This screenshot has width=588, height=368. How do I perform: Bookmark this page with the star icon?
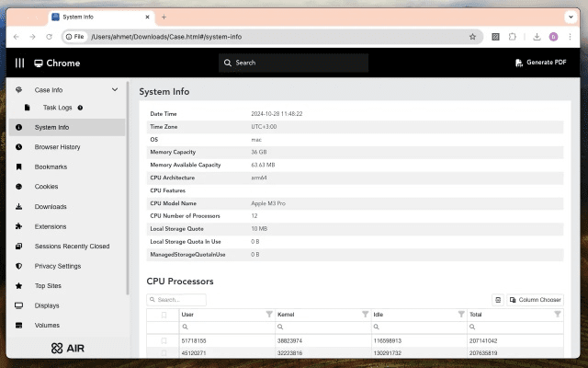(472, 37)
